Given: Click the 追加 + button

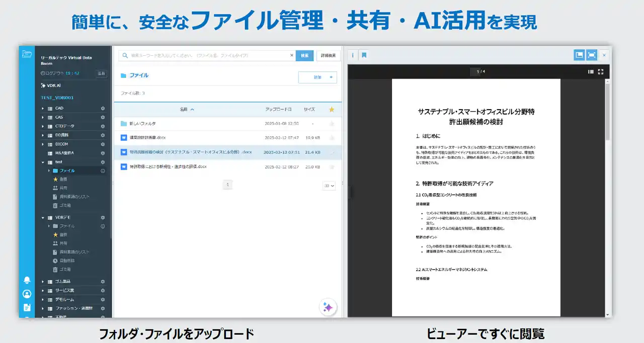Looking at the screenshot, I should click(x=317, y=77).
